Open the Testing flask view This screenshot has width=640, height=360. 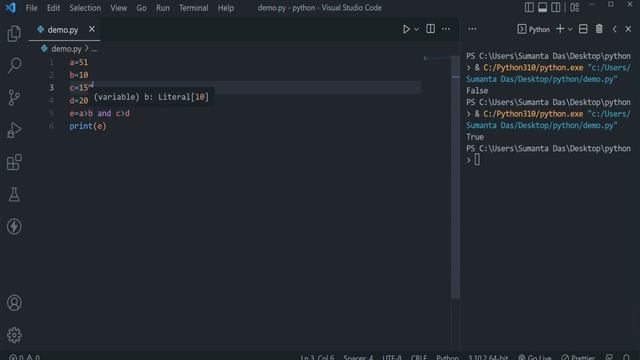pos(14,194)
